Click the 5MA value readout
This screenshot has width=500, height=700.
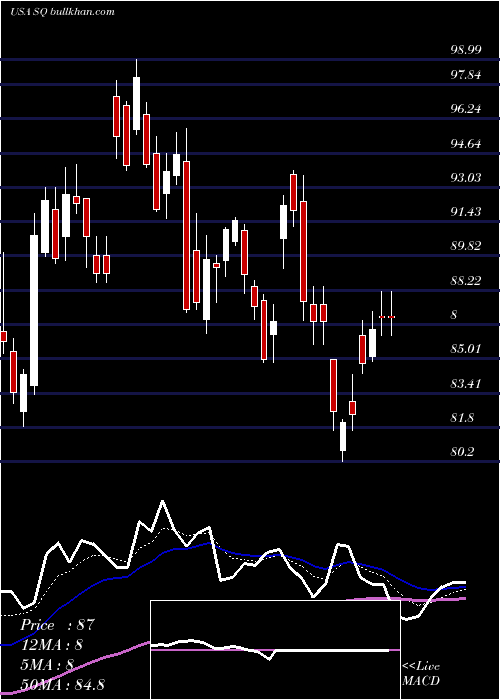(47, 664)
